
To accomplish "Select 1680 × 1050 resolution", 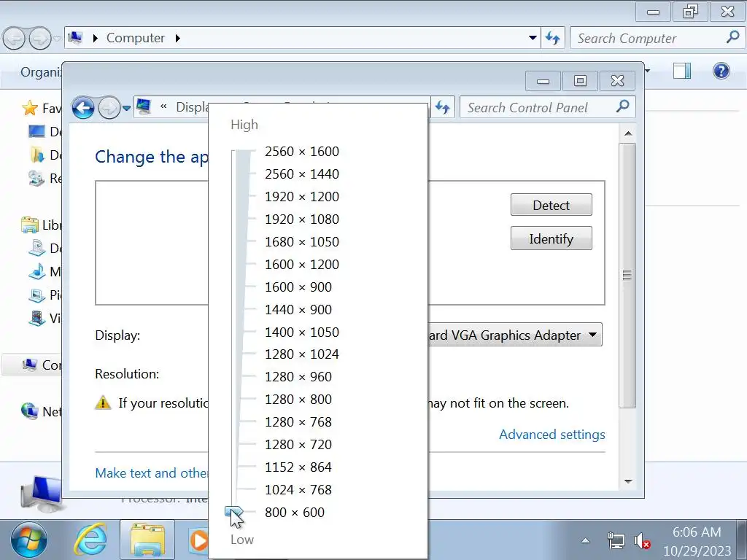I will 301,242.
